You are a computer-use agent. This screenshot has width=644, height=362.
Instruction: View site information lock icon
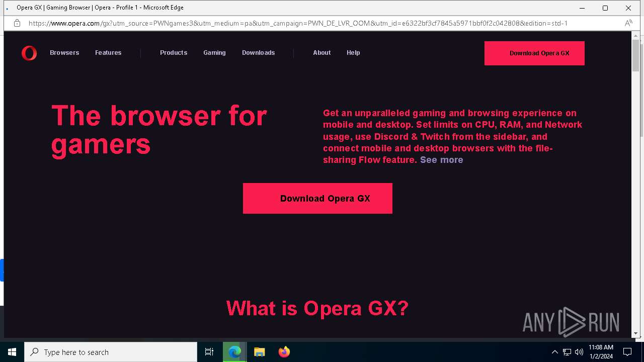[17, 23]
